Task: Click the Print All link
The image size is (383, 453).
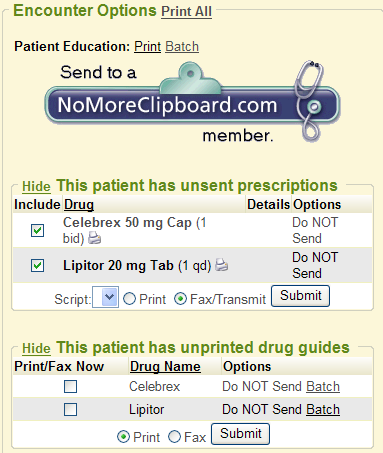Action: tap(186, 11)
